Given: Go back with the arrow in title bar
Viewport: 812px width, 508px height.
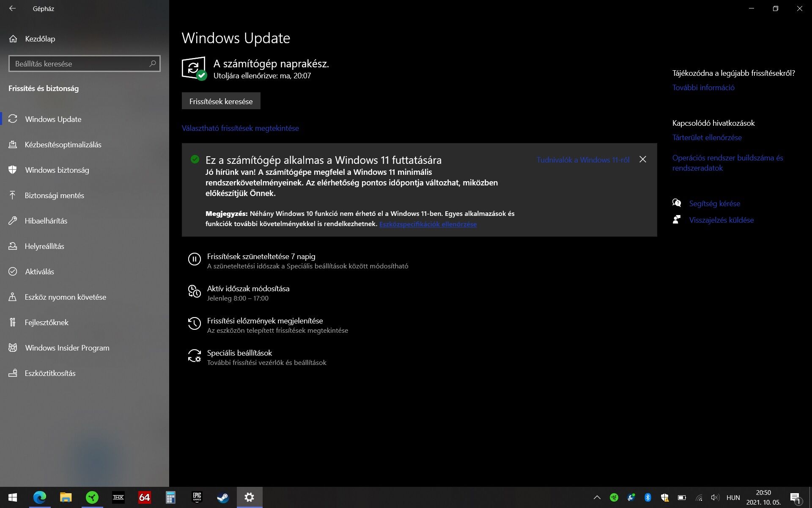Looking at the screenshot, I should pyautogui.click(x=13, y=8).
